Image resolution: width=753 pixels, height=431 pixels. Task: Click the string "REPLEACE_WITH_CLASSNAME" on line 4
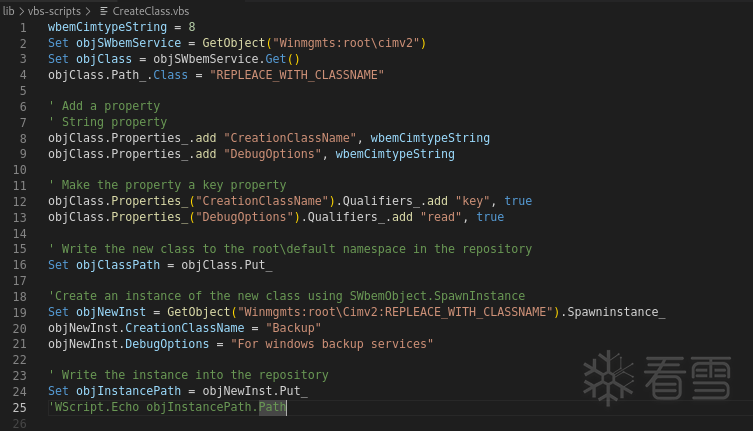pos(297,75)
